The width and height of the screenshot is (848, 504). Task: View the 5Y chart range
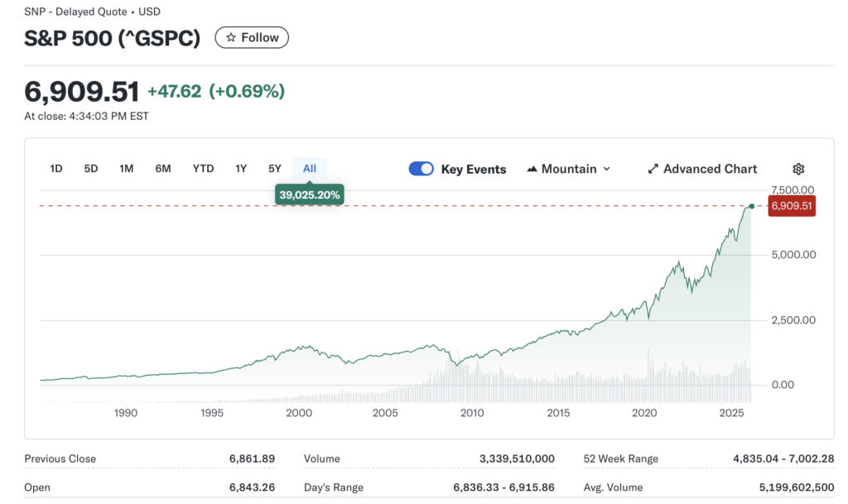click(275, 169)
